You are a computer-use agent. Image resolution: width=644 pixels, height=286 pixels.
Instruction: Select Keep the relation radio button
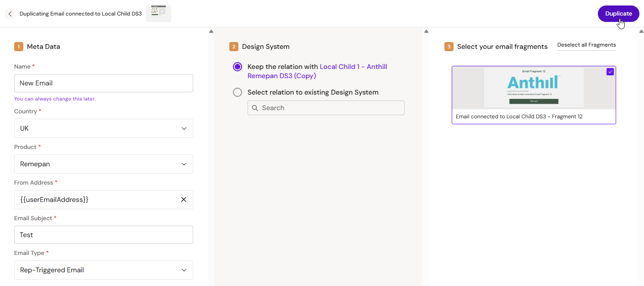click(238, 67)
